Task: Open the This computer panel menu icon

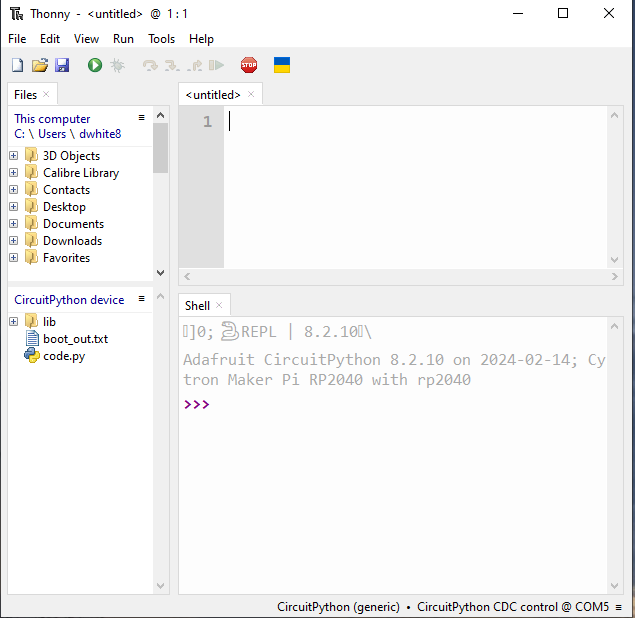Action: click(141, 117)
